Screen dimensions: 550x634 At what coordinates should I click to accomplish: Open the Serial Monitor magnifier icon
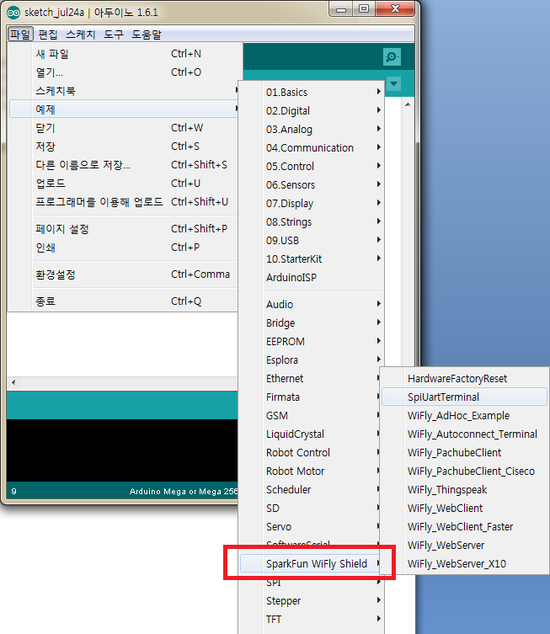[x=391, y=57]
